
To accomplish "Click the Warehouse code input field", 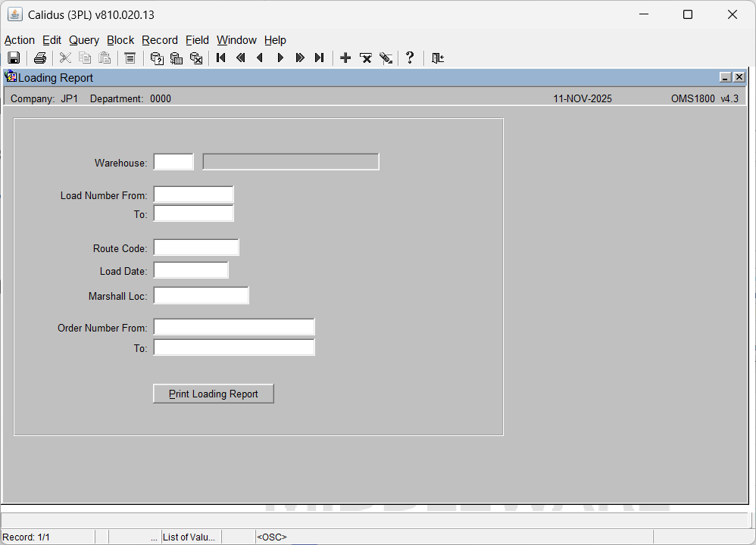I will coord(173,162).
